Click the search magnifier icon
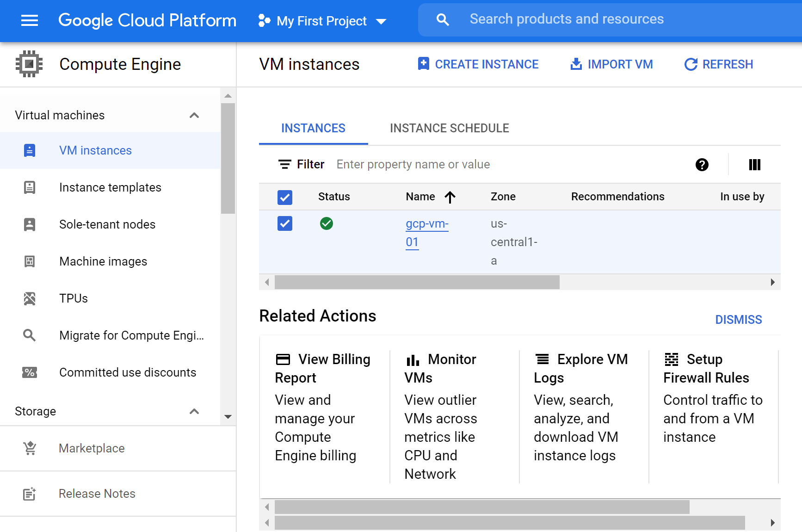 [x=443, y=19]
